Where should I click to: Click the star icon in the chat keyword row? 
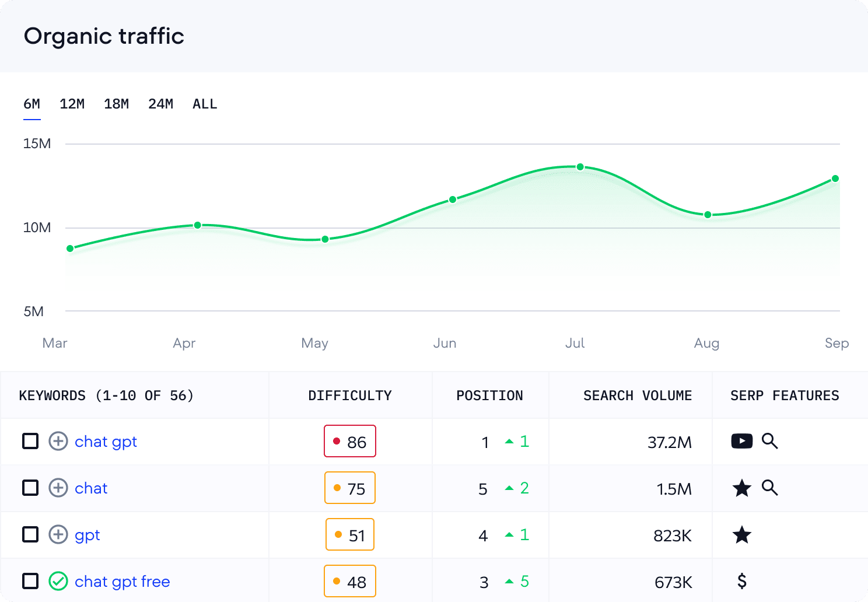click(741, 488)
